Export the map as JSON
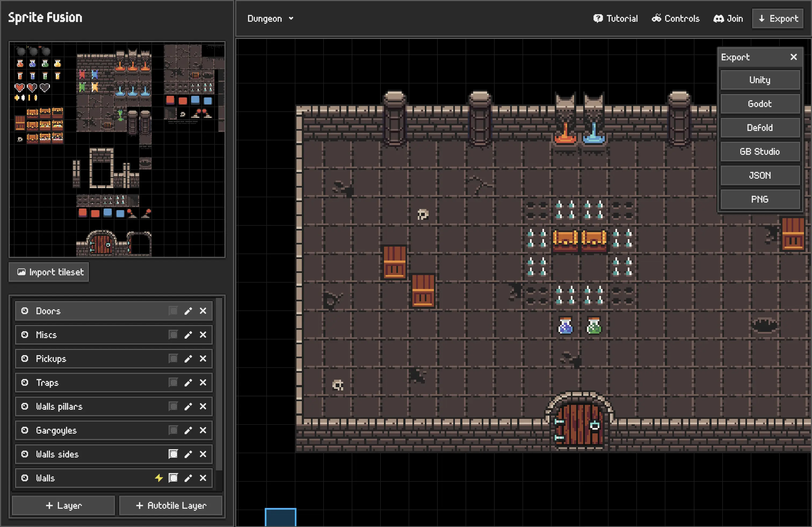The width and height of the screenshot is (812, 527). coord(760,175)
